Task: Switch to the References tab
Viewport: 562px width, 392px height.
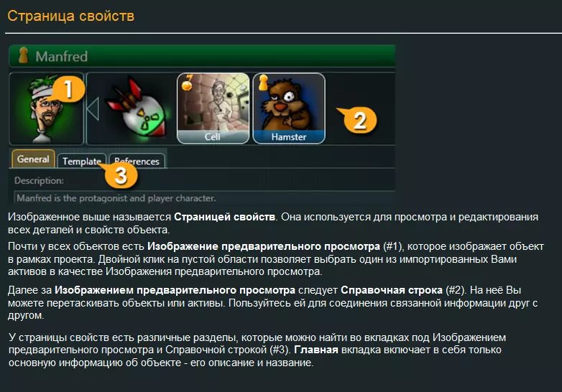Action: click(137, 161)
